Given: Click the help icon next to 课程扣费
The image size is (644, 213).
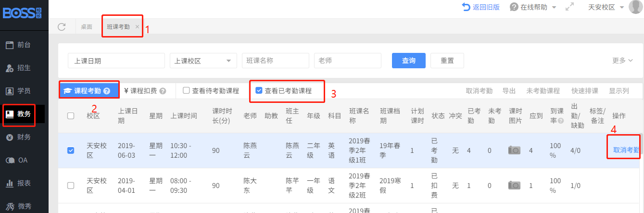Looking at the screenshot, I should point(163,91).
